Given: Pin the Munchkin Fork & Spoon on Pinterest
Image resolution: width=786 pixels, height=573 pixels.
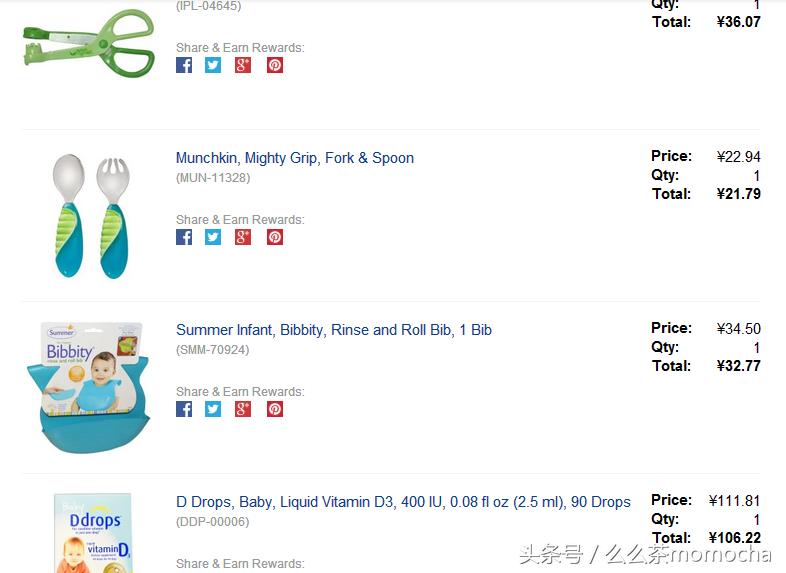Looking at the screenshot, I should 275,237.
